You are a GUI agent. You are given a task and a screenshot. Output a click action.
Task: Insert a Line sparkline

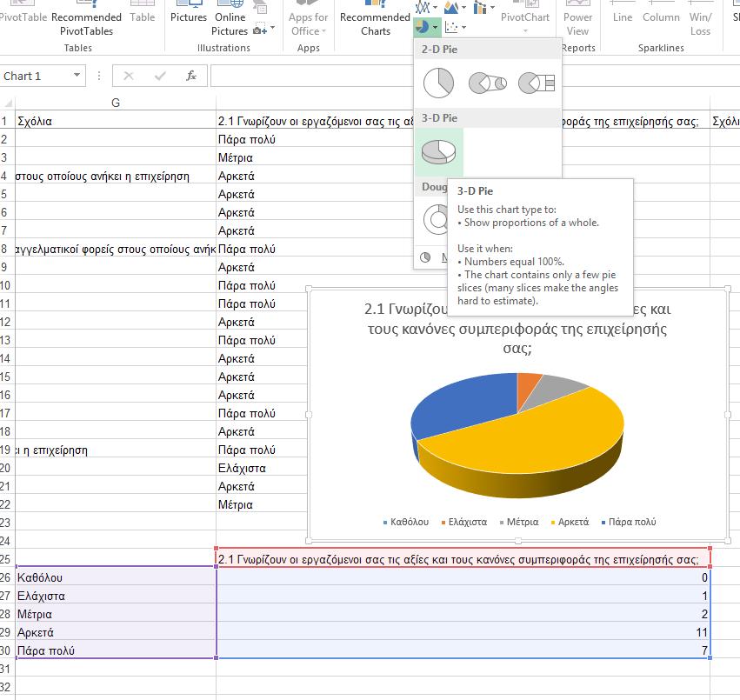point(623,17)
